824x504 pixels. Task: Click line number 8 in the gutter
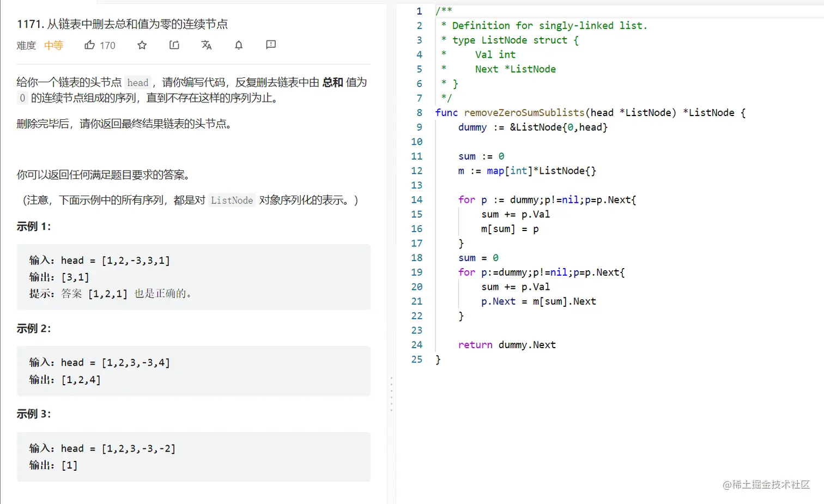(x=419, y=113)
